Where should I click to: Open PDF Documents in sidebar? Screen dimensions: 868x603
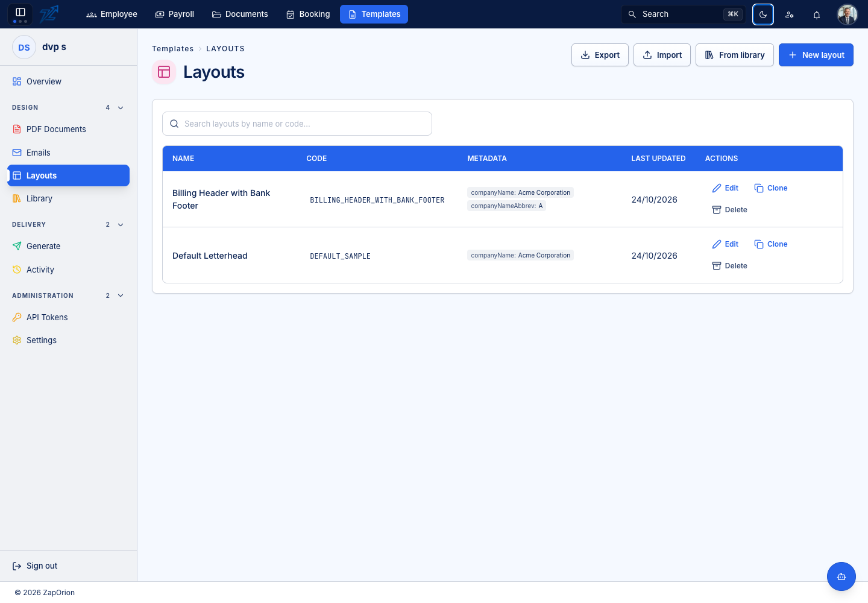pyautogui.click(x=68, y=130)
